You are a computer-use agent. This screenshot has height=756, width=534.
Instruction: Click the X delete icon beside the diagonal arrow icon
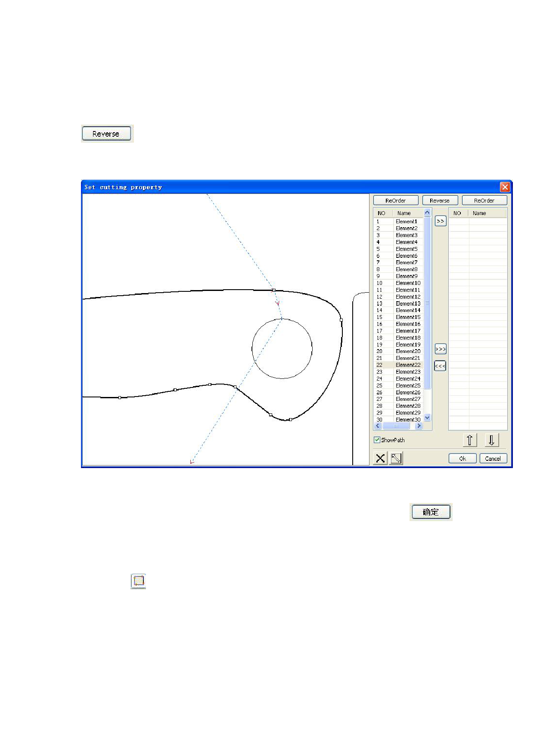tap(380, 458)
